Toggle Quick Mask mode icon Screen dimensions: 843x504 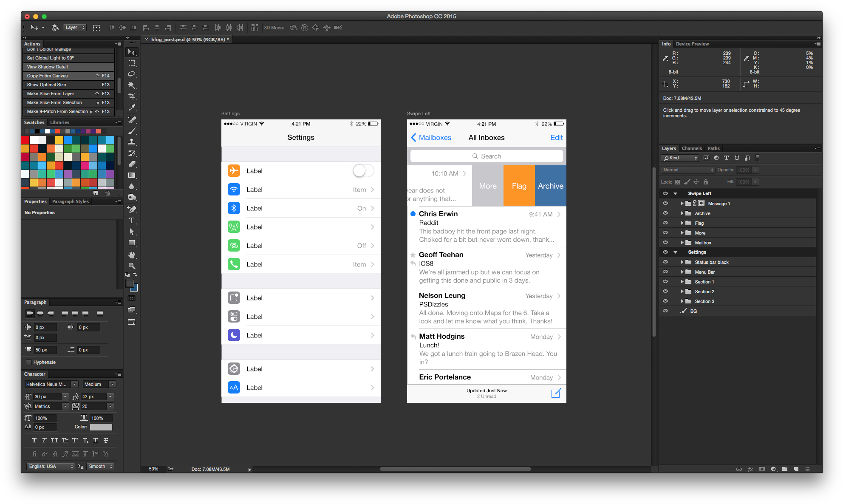(x=132, y=299)
